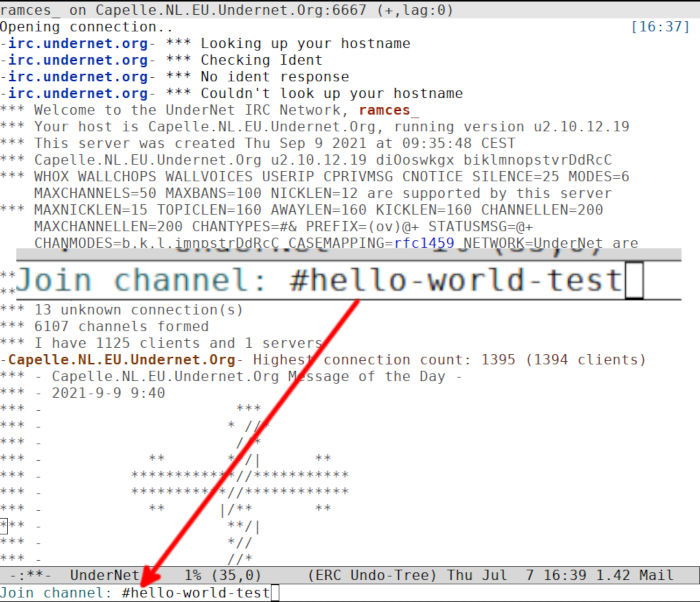Click irc.undernet.org on the Looking up hostname line

78,43
